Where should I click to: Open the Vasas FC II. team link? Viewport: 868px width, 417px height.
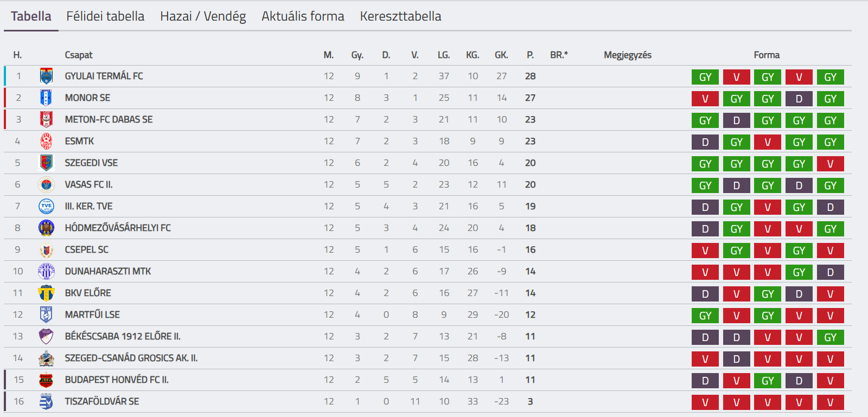tap(88, 184)
